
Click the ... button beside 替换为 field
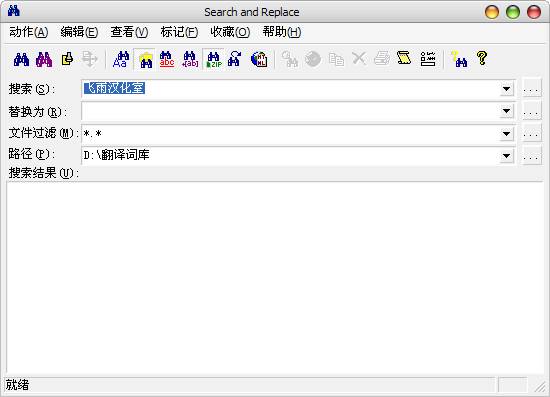tap(531, 111)
